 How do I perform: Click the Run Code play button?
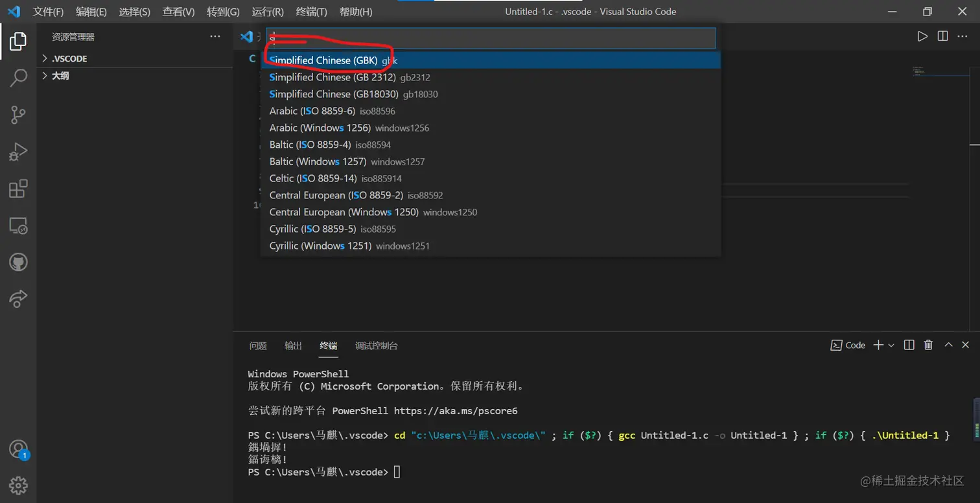point(922,36)
